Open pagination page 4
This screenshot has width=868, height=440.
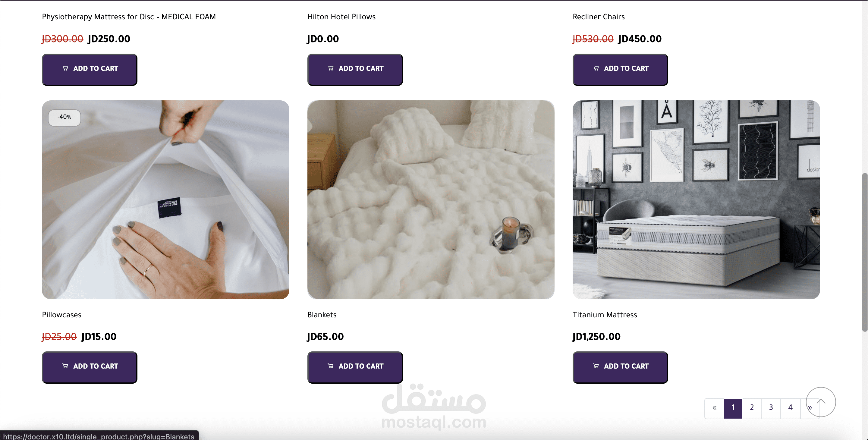(x=790, y=408)
